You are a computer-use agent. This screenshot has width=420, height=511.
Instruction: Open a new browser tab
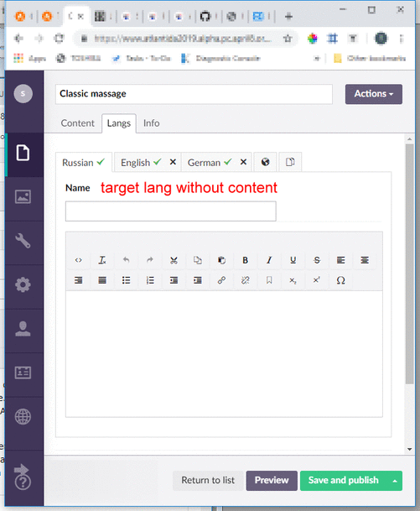[288, 16]
